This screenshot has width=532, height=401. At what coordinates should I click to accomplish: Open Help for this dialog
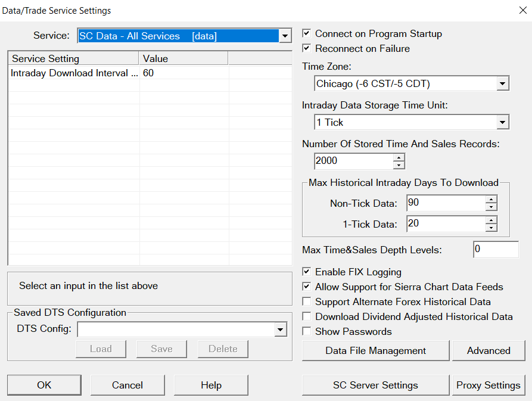pos(211,385)
